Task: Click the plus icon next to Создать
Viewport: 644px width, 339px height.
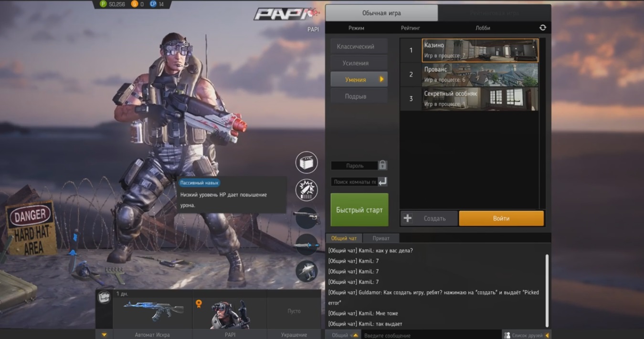Action: pos(407,218)
